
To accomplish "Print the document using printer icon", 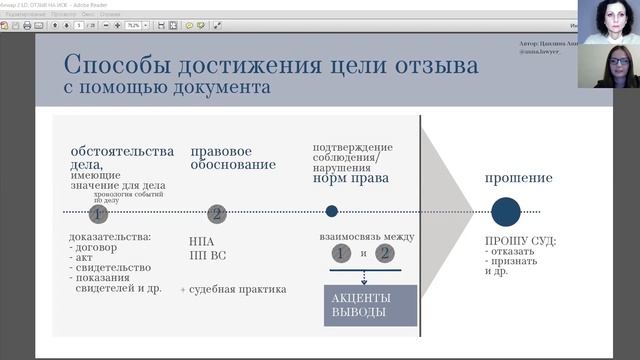I will (x=27, y=26).
